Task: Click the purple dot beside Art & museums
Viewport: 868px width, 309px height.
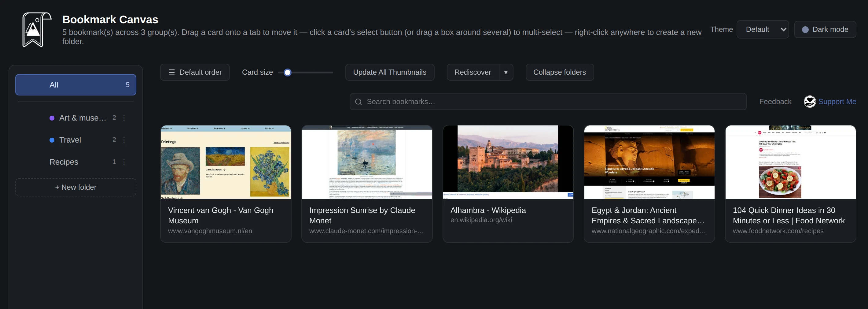Action: point(52,118)
